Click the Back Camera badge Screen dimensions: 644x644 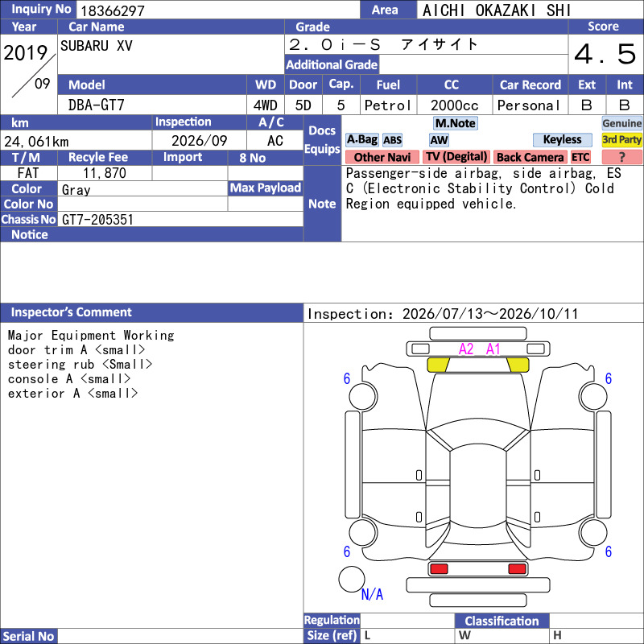530,157
